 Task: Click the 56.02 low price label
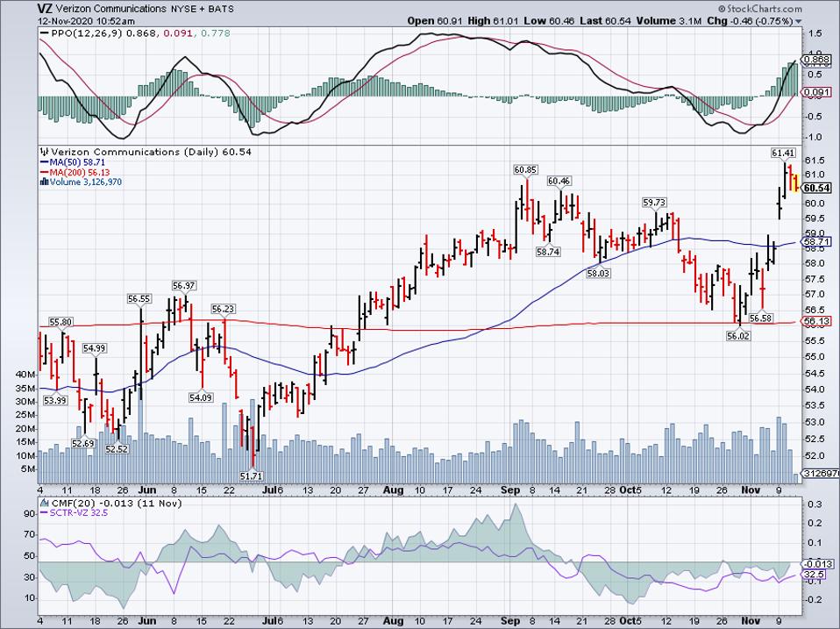738,336
